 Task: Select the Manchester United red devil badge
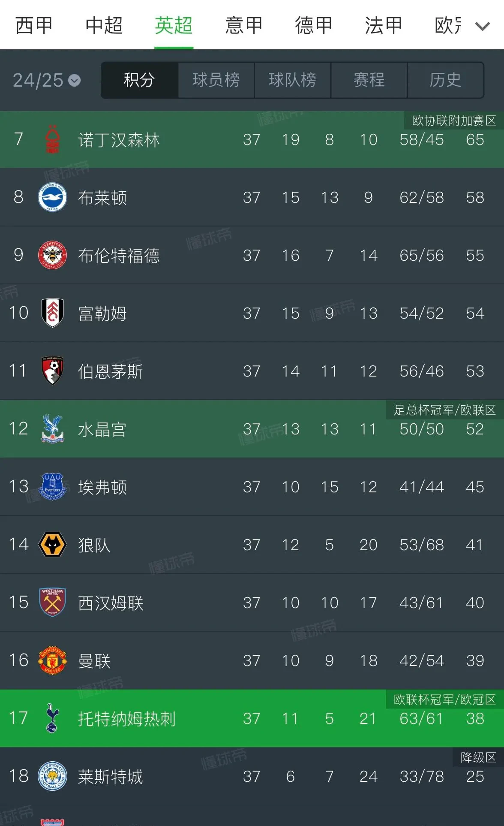click(x=52, y=661)
